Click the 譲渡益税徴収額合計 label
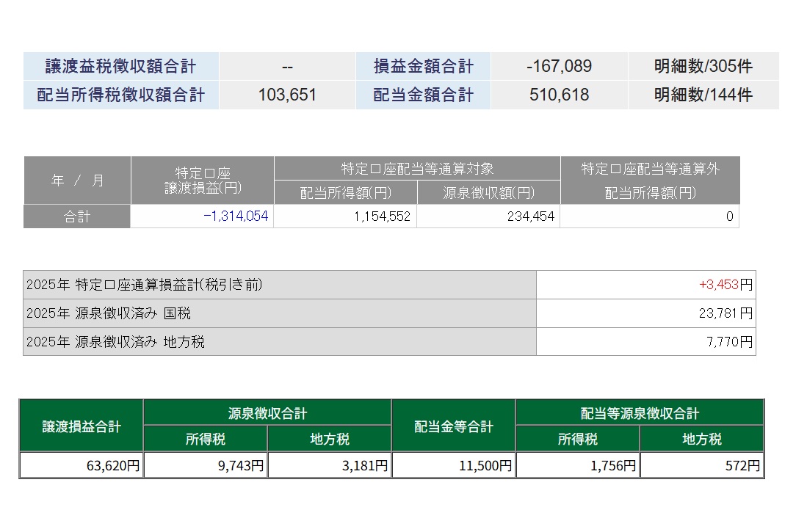 [121, 66]
